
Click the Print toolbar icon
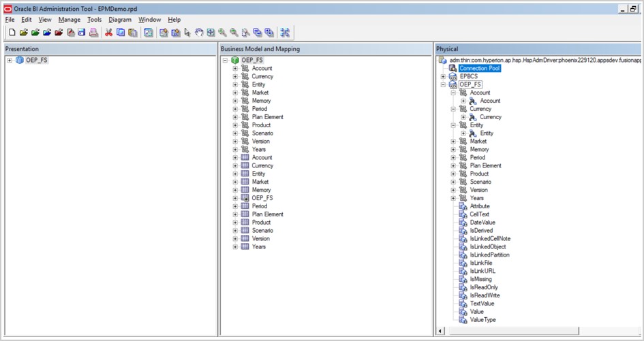click(93, 33)
